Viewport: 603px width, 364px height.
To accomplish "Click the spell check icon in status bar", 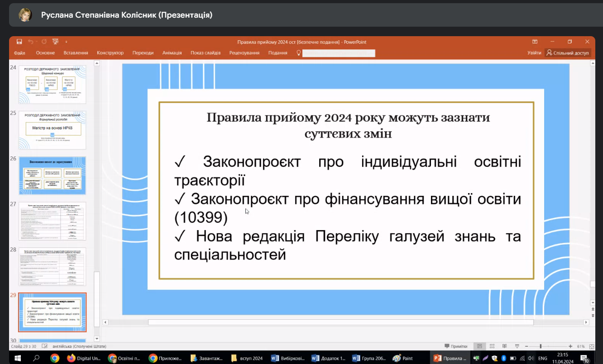I will [x=44, y=346].
